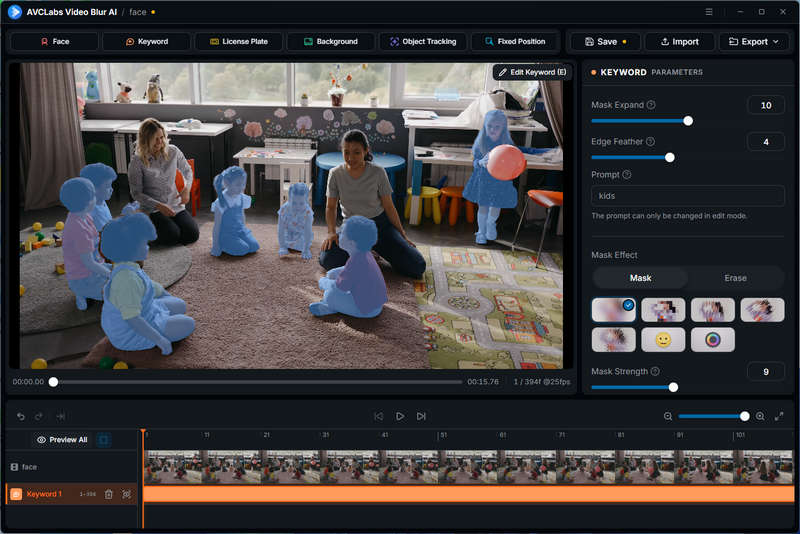The width and height of the screenshot is (800, 534).
Task: Open the hamburger menu icon
Action: point(709,12)
